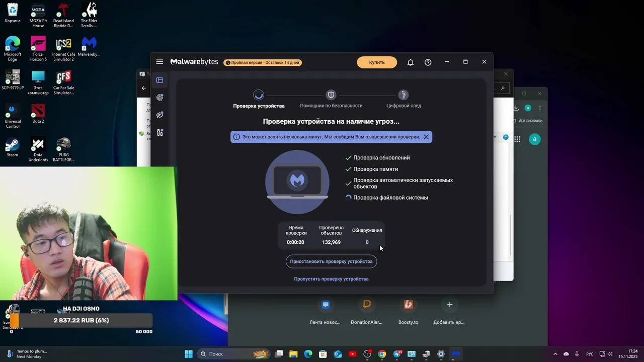Click the Проверка обновлений item
The image size is (644, 362).
click(377, 158)
